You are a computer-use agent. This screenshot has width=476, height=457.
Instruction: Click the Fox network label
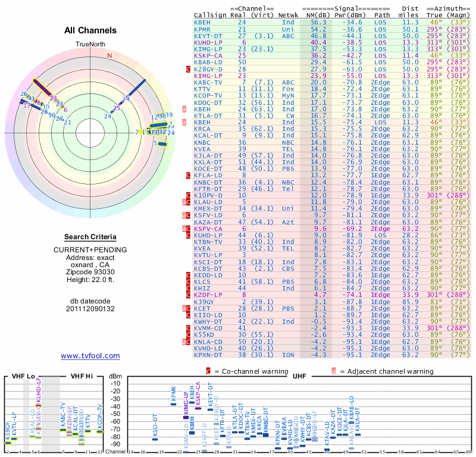coord(288,89)
